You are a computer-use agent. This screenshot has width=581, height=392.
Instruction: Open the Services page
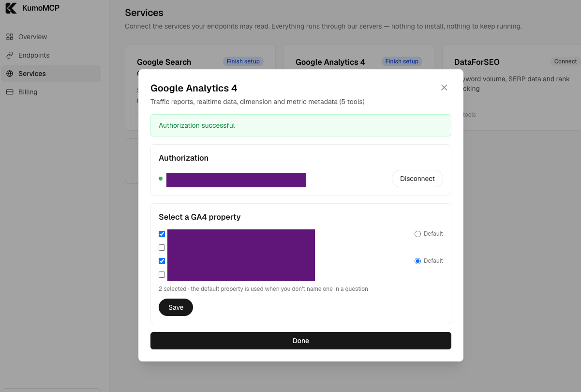51,74
